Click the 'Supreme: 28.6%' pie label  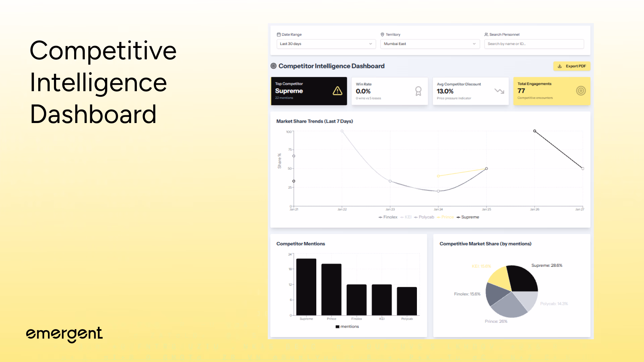547,265
